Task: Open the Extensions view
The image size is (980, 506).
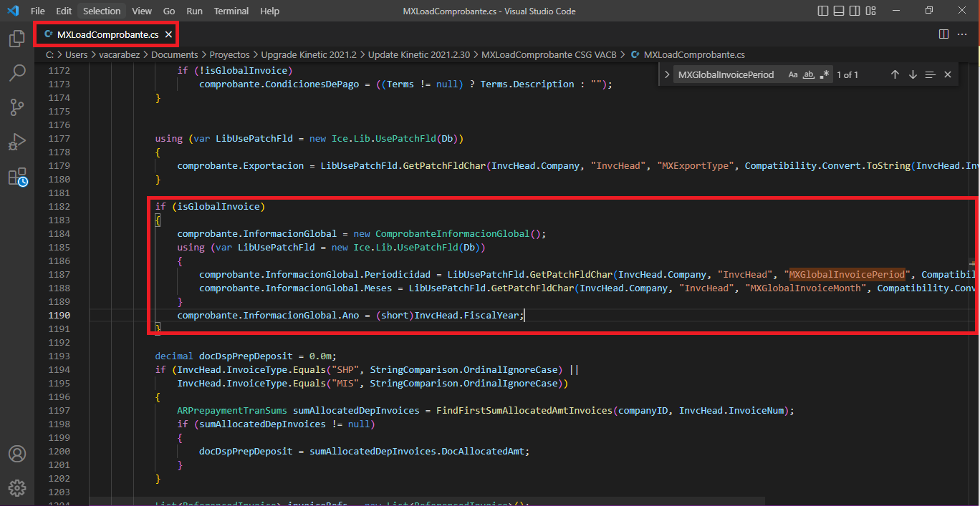Action: (16, 177)
